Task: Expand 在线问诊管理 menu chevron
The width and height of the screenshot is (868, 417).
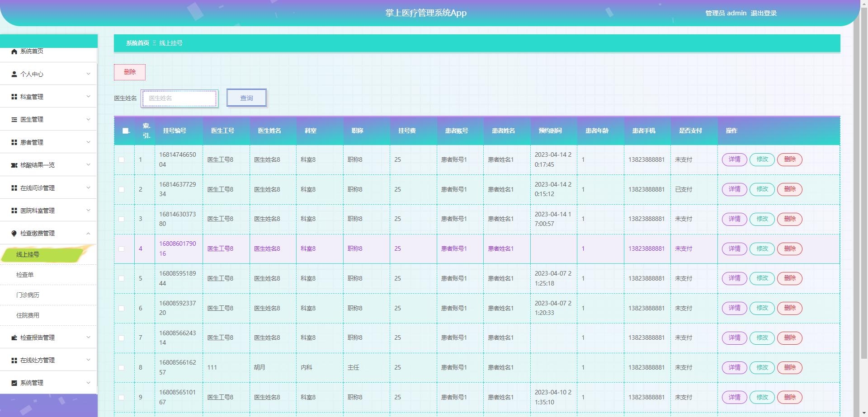Action: (88, 187)
